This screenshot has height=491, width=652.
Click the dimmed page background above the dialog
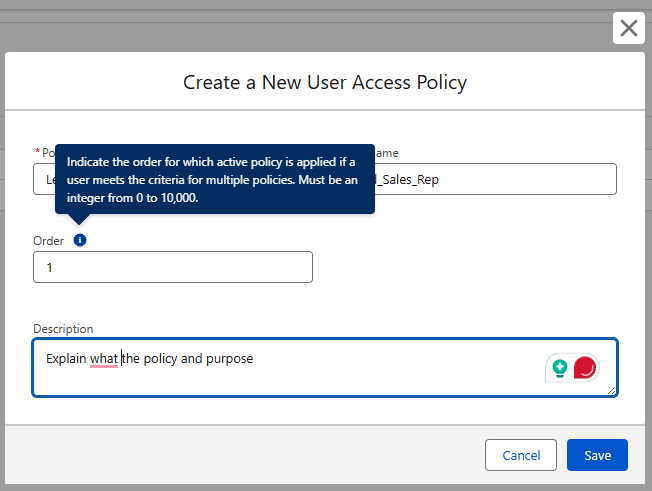300,25
